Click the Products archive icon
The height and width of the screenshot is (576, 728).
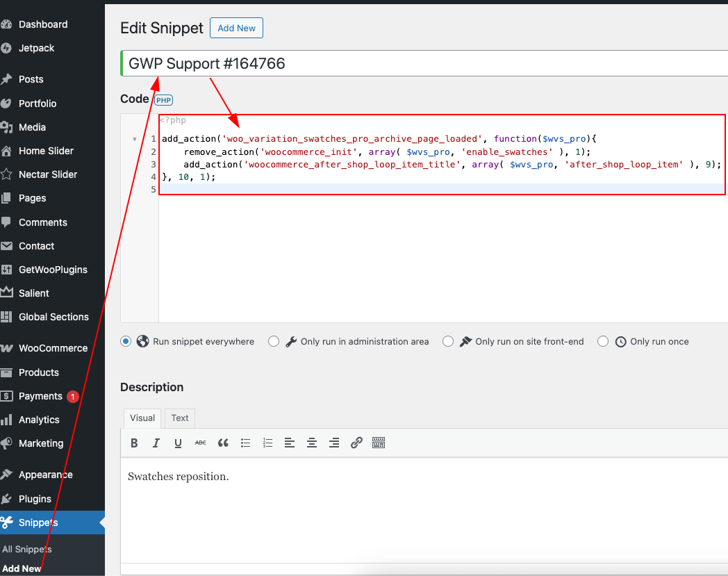6,372
